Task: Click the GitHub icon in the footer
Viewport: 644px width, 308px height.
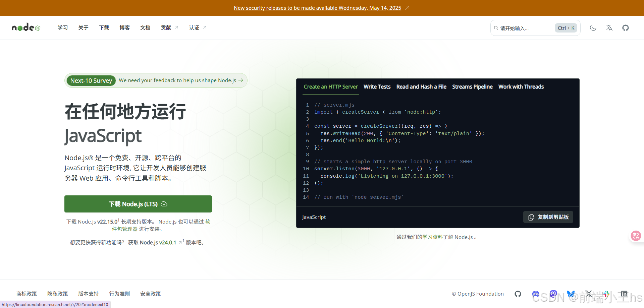Action: (x=518, y=294)
